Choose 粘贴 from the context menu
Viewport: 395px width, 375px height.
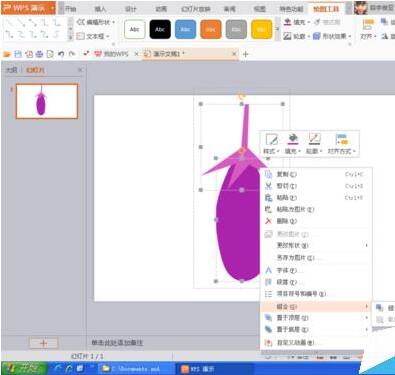pyautogui.click(x=316, y=198)
